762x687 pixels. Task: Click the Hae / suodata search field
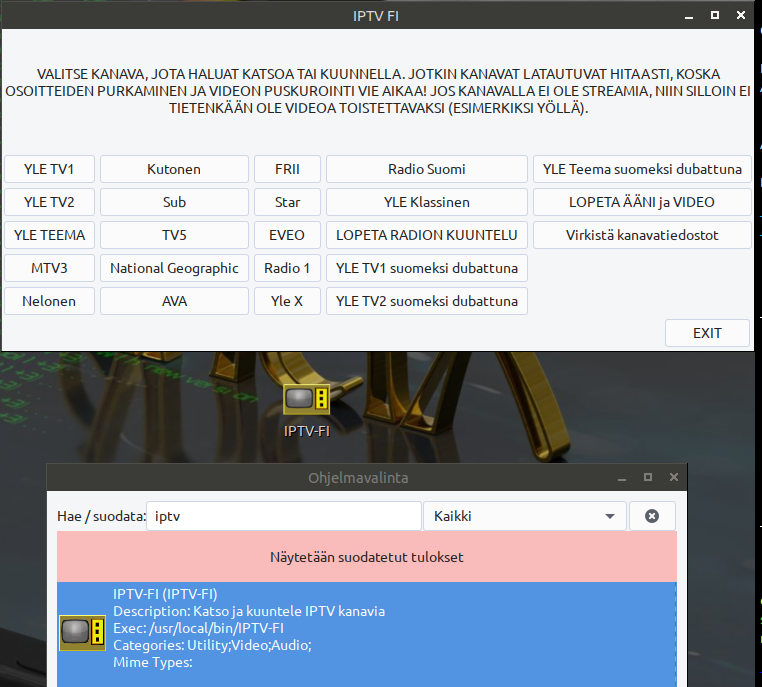point(284,516)
